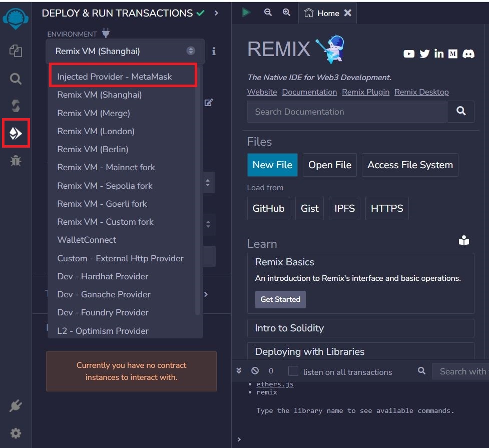Click the New File button
Viewport: 489px width, 448px height.
pos(272,165)
